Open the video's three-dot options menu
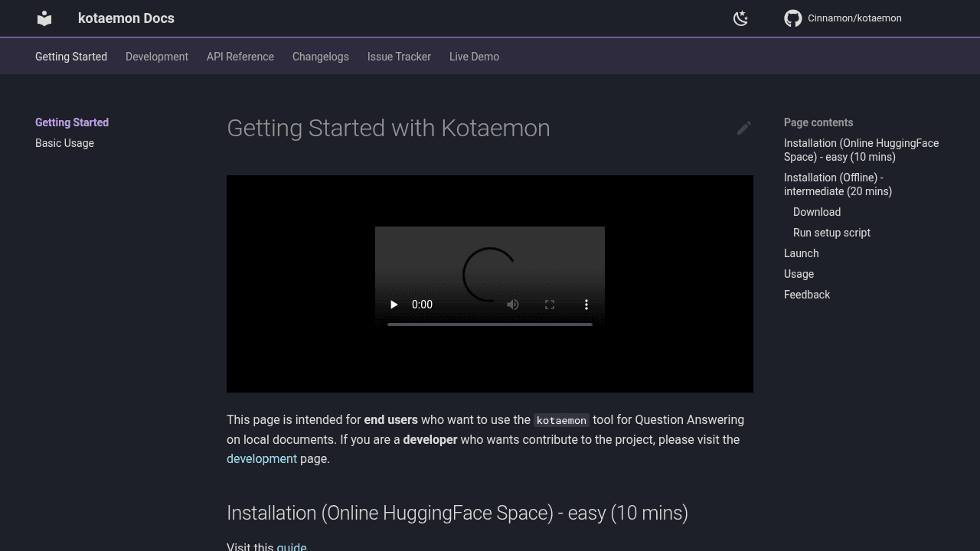 586,304
